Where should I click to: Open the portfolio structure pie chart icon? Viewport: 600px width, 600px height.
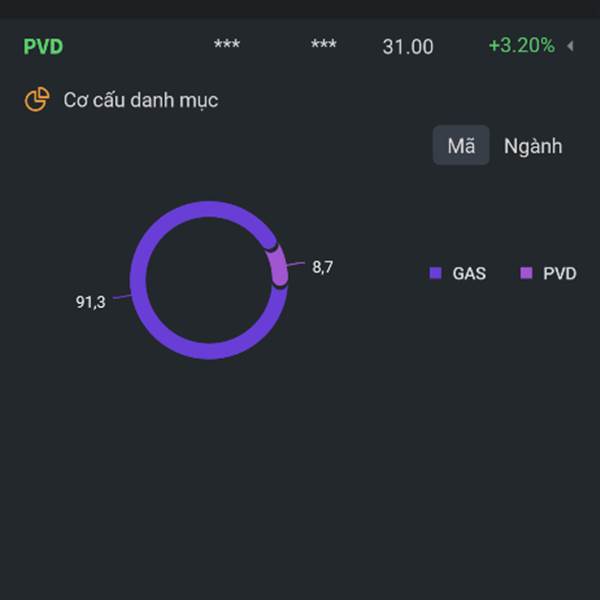pos(37,100)
